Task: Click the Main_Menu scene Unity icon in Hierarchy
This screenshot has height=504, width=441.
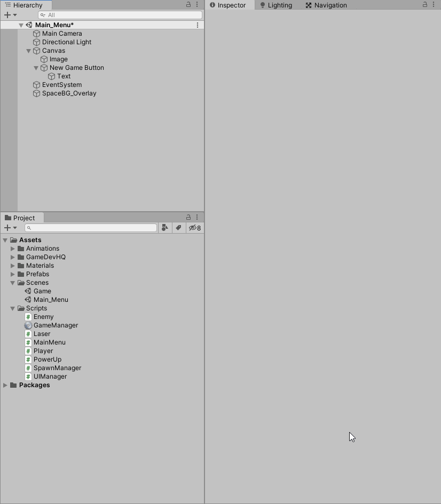Action: [x=29, y=25]
